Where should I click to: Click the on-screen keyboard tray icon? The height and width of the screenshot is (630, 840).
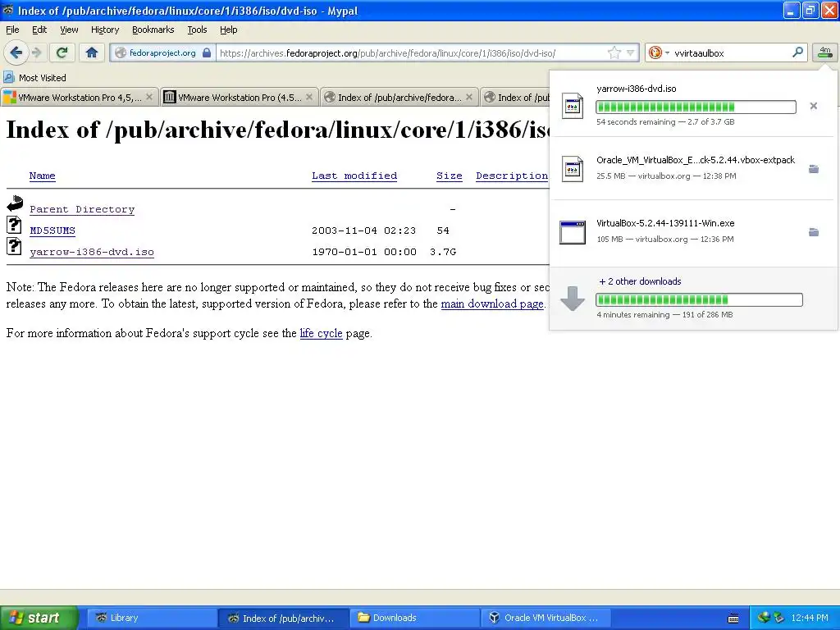[733, 619]
